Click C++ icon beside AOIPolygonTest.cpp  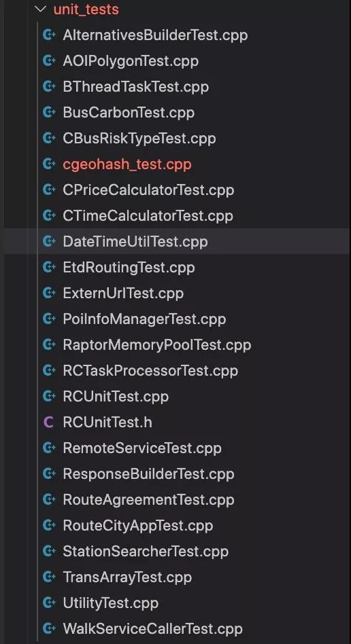[49, 60]
